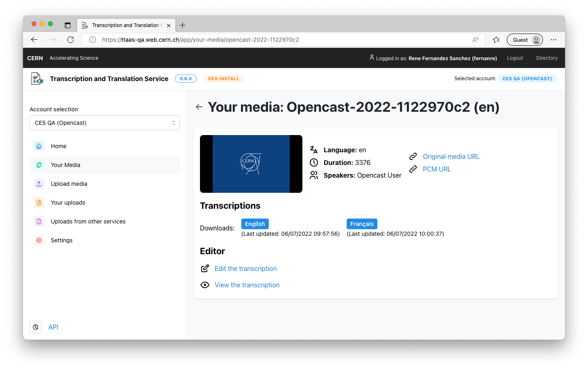This screenshot has height=370, width=588.
Task: Click the Logout link in header
Action: (x=515, y=58)
